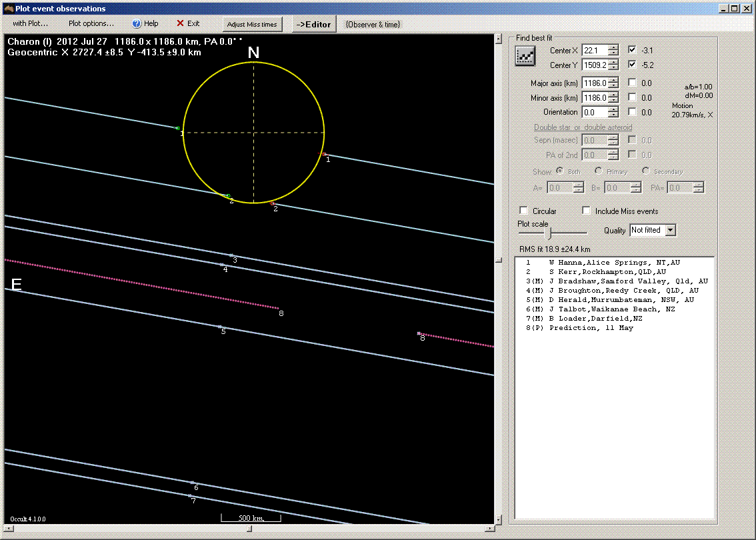The width and height of the screenshot is (756, 540).
Task: Toggle the Center Y fit checkbox
Action: (x=632, y=64)
